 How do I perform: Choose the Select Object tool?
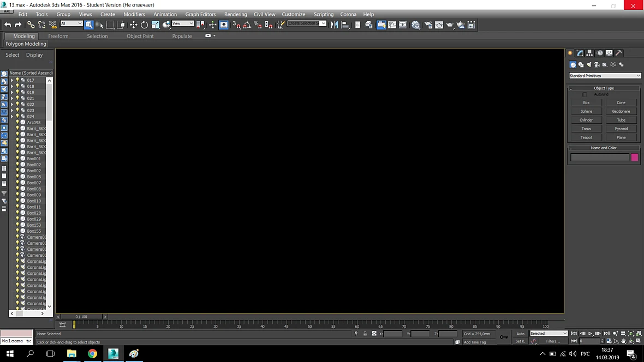[x=89, y=25]
